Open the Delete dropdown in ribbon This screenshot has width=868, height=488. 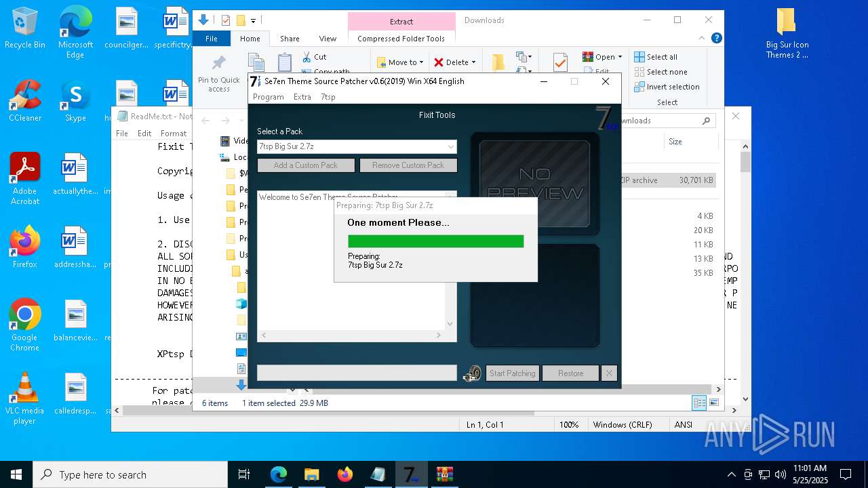(x=455, y=62)
